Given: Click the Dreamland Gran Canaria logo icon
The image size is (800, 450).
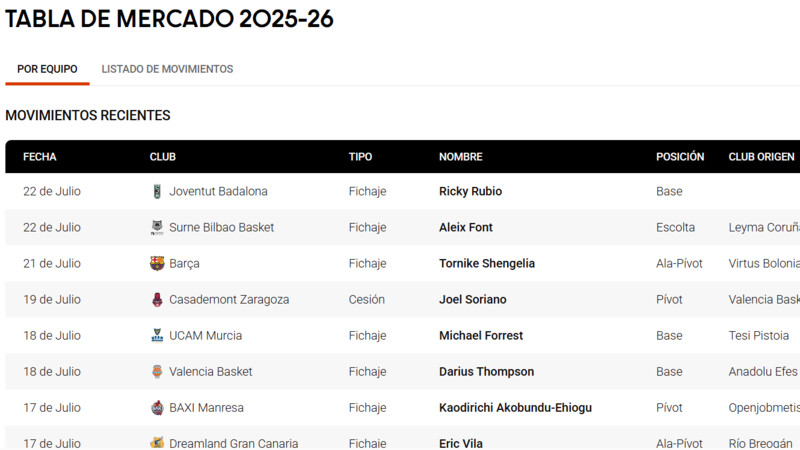Looking at the screenshot, I should point(157,443).
